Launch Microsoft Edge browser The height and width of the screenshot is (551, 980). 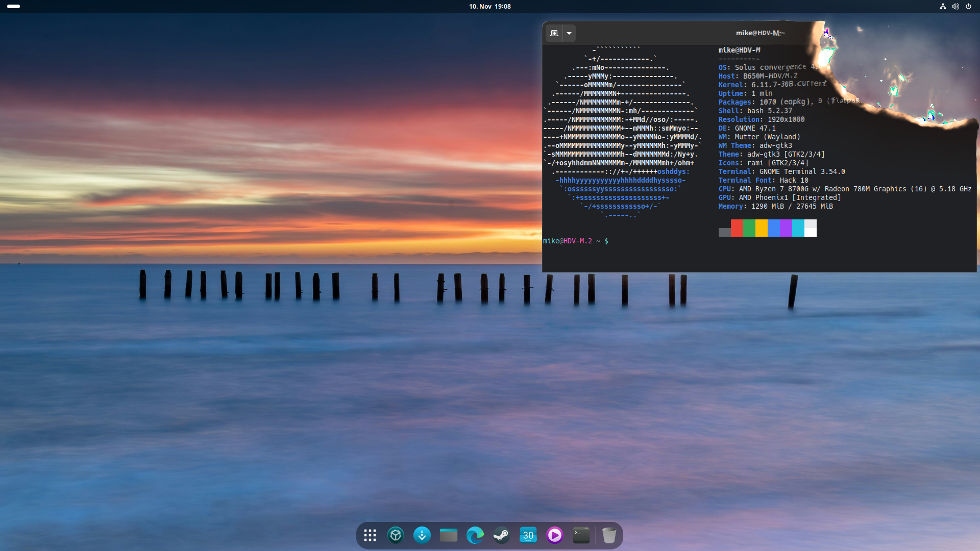click(475, 535)
